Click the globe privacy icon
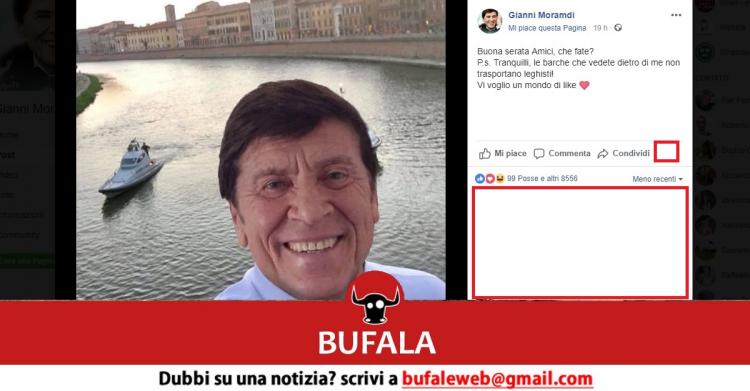Image resolution: width=750 pixels, height=391 pixels. click(618, 28)
